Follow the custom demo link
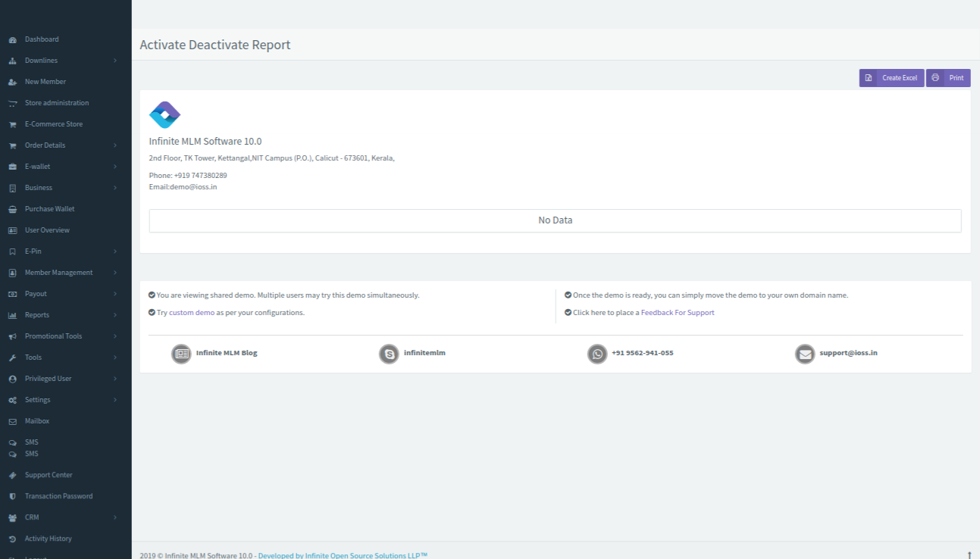Image resolution: width=980 pixels, height=559 pixels. [192, 313]
